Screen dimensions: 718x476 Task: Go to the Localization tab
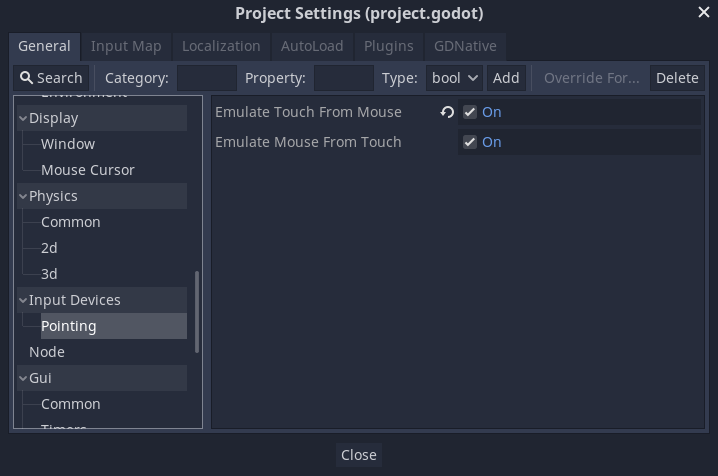(x=221, y=46)
